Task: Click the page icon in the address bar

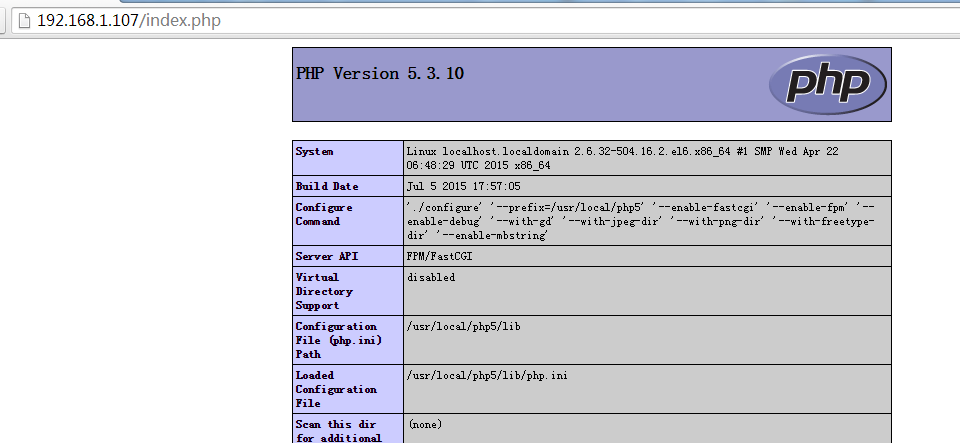Action: tap(24, 21)
